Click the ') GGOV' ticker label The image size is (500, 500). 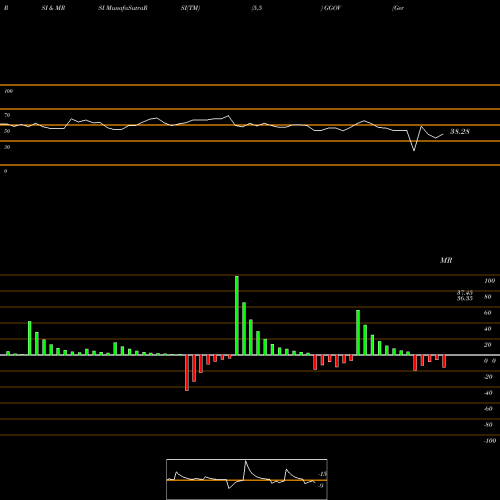click(331, 8)
